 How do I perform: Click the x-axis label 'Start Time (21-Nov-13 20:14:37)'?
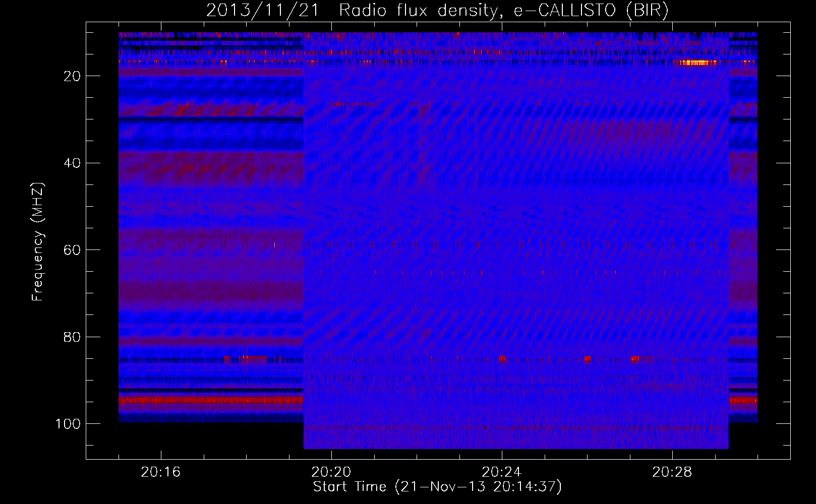[x=437, y=487]
